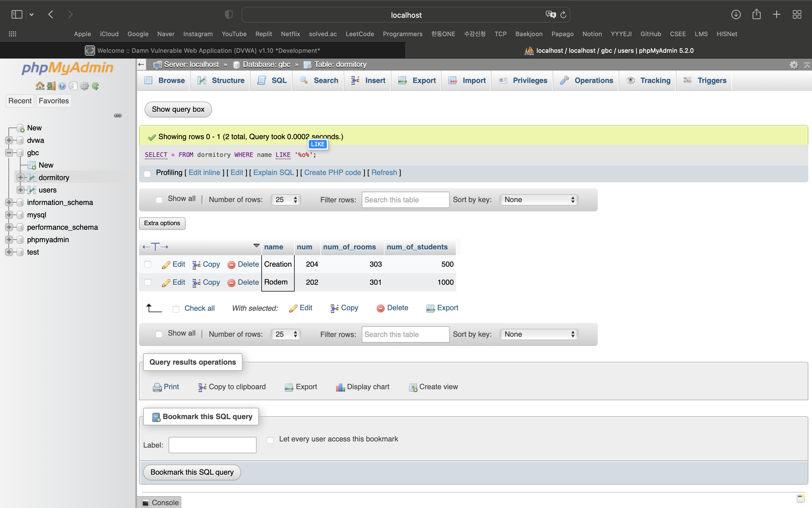This screenshot has height=508, width=812.
Task: Enable Let every user access this bookmark
Action: [x=270, y=440]
